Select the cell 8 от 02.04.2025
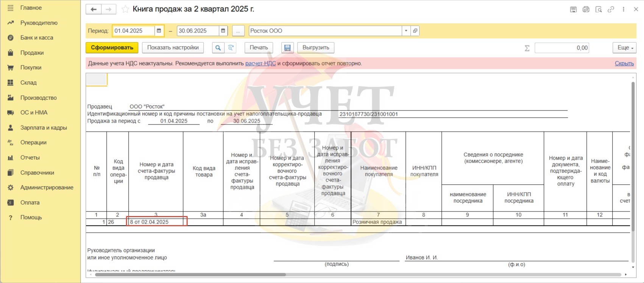Image resolution: width=644 pixels, height=283 pixels. 157,222
